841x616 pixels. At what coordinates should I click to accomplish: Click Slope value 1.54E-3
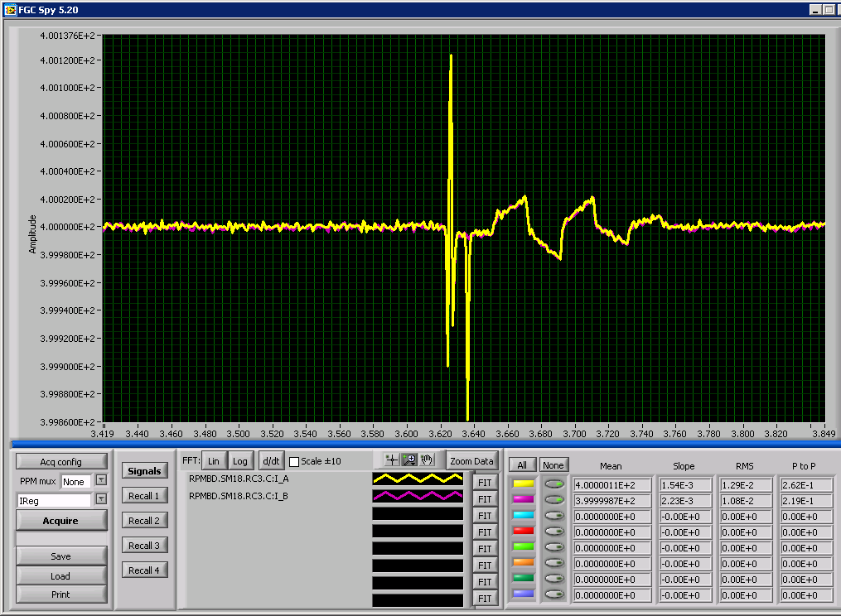pos(684,485)
